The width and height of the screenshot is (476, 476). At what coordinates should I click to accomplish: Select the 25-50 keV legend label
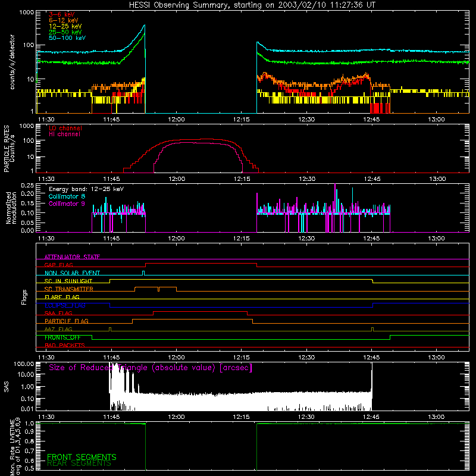[65, 32]
